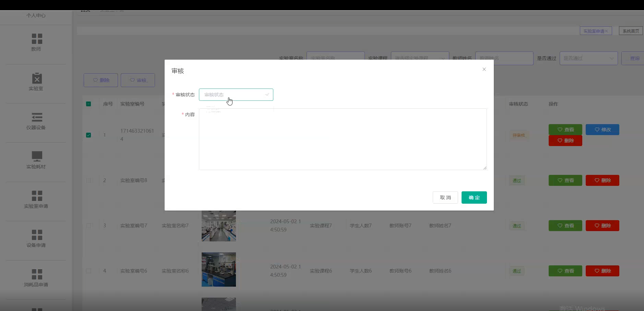Viewport: 644px width, 311px height.
Task: Open the 审核状态 dropdown in dialog
Action: coord(236,95)
